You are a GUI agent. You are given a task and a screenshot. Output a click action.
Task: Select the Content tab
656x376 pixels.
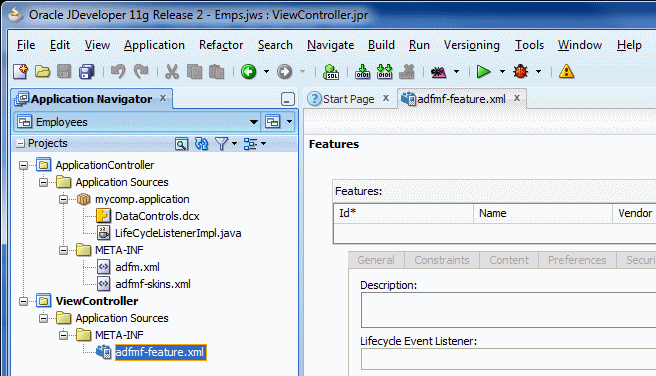pos(509,260)
